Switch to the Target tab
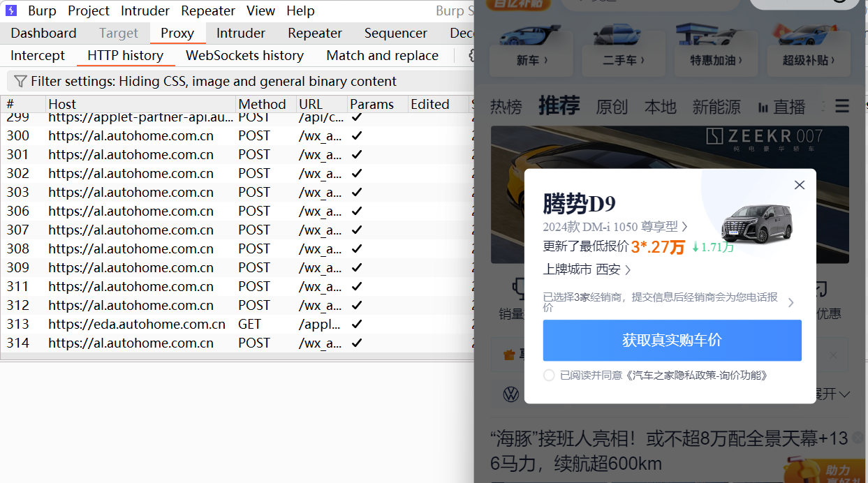The height and width of the screenshot is (483, 868). [x=119, y=33]
